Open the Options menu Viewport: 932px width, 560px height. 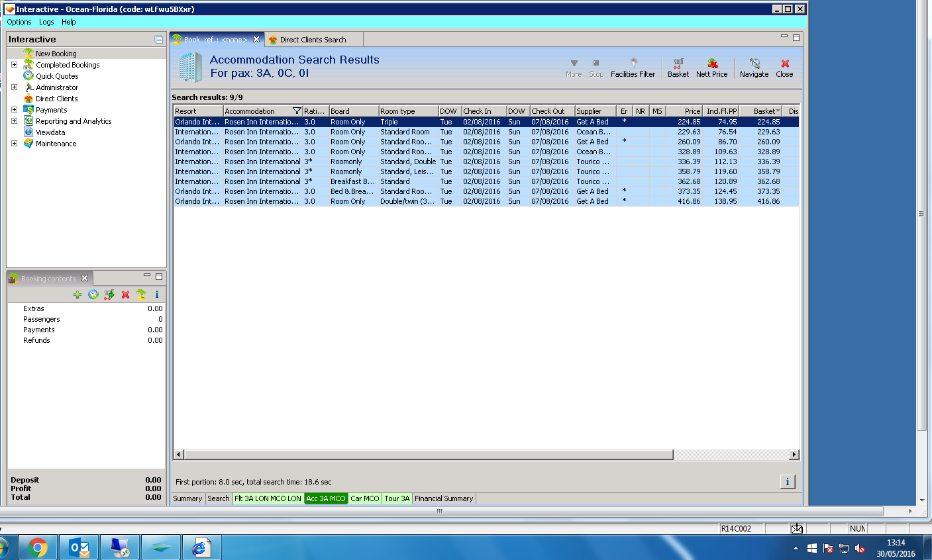click(19, 22)
